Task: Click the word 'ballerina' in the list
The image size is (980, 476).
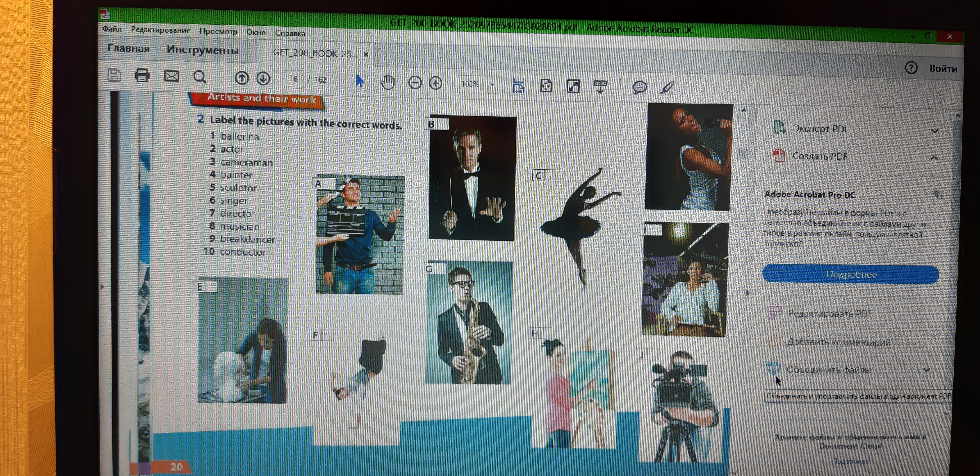Action: point(240,136)
